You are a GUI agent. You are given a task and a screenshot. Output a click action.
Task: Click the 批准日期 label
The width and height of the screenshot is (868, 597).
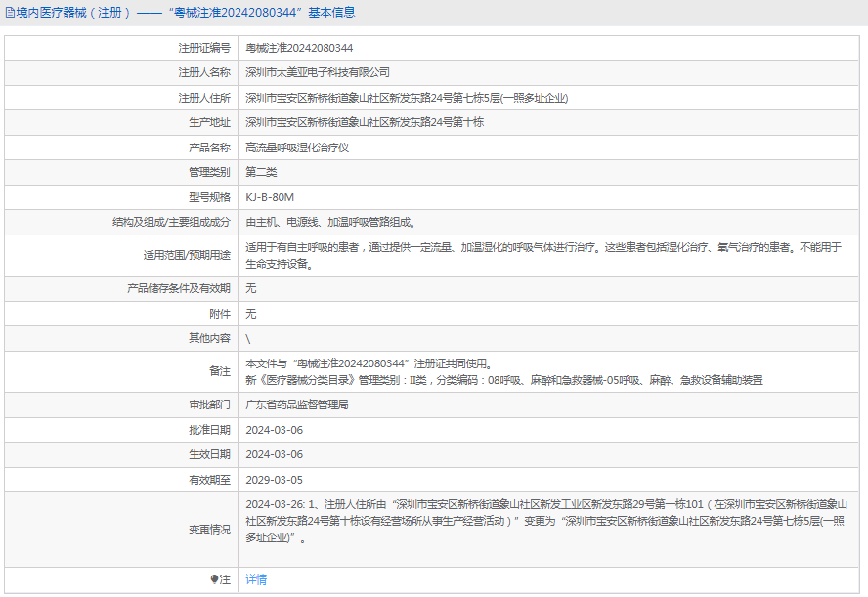pyautogui.click(x=209, y=430)
